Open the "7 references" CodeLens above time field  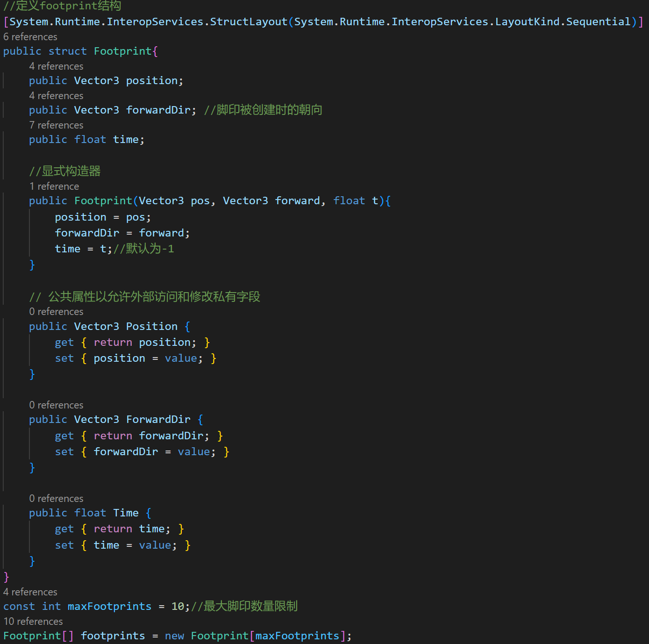pos(56,125)
